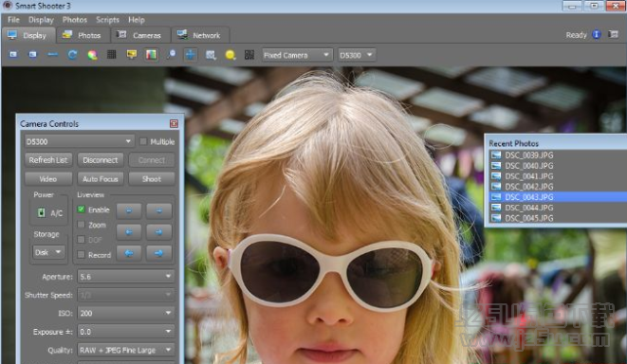This screenshot has height=364, width=627.
Task: Open the Shutter Speed dropdown
Action: (x=126, y=295)
